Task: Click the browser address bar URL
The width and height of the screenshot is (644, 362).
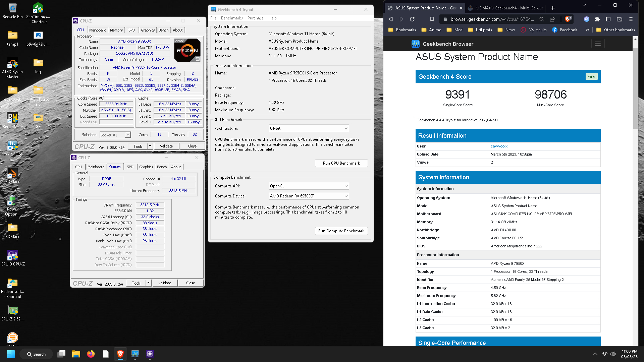Action: (x=492, y=19)
